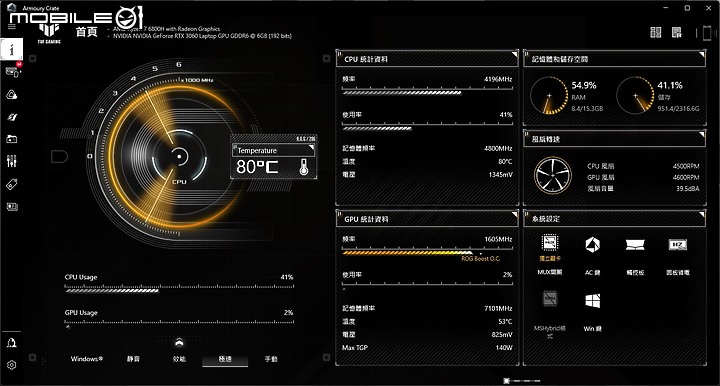Click the fan wheel icon

[x=552, y=175]
